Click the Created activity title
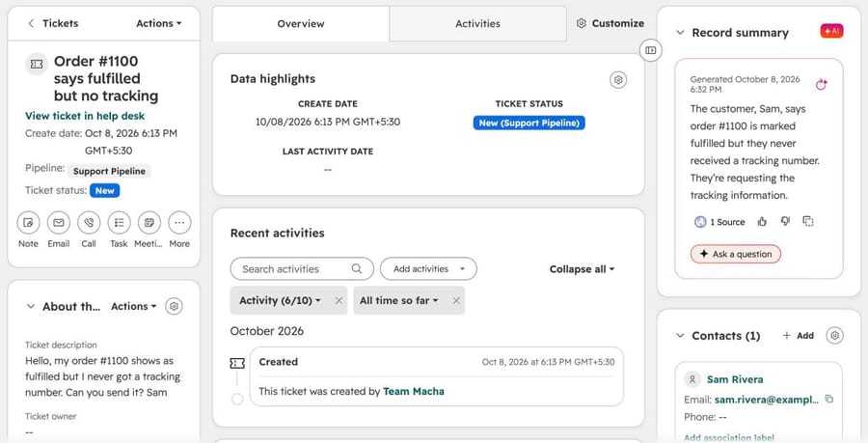The image size is (868, 443). pyautogui.click(x=279, y=362)
